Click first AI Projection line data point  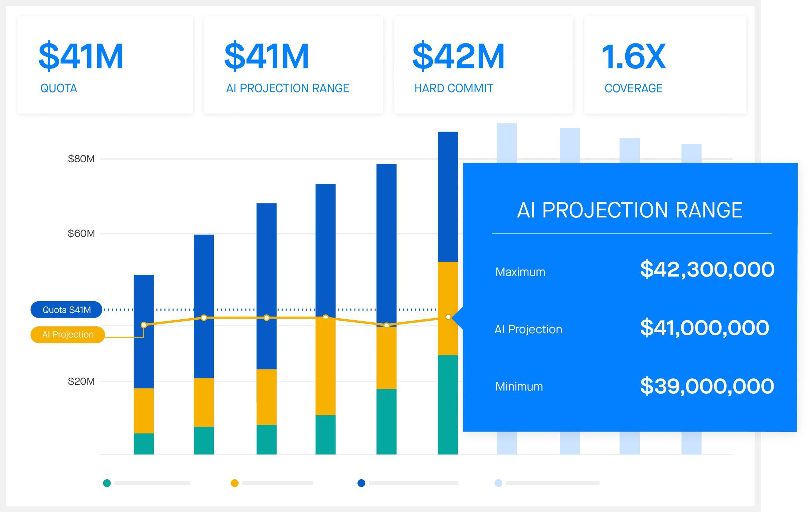144,325
